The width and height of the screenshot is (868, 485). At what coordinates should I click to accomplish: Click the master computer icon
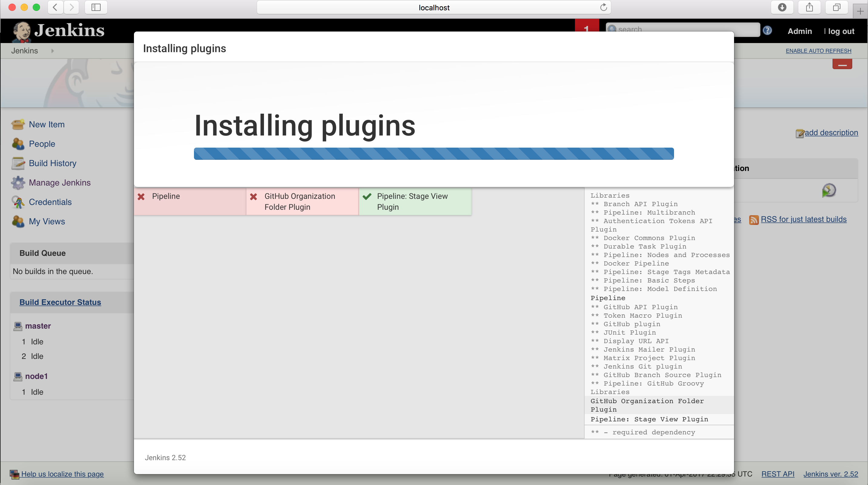18,326
